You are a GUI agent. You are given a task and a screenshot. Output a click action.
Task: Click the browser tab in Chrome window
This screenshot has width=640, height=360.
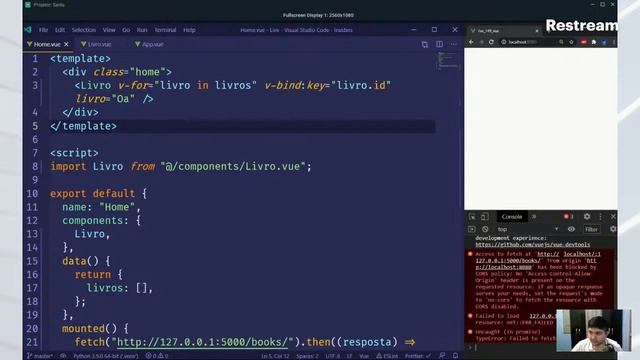[x=504, y=31]
